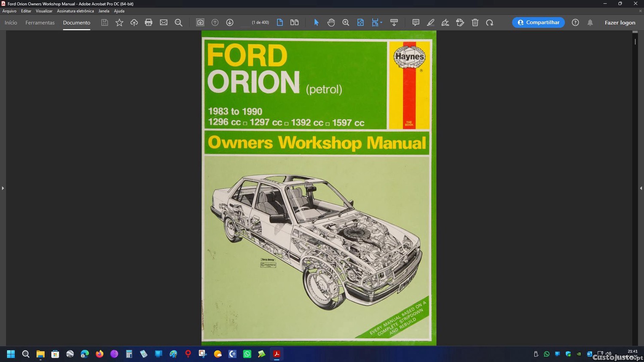Open the Assinatura eletrônica menu
Screen dimensions: 644x362
point(75,11)
